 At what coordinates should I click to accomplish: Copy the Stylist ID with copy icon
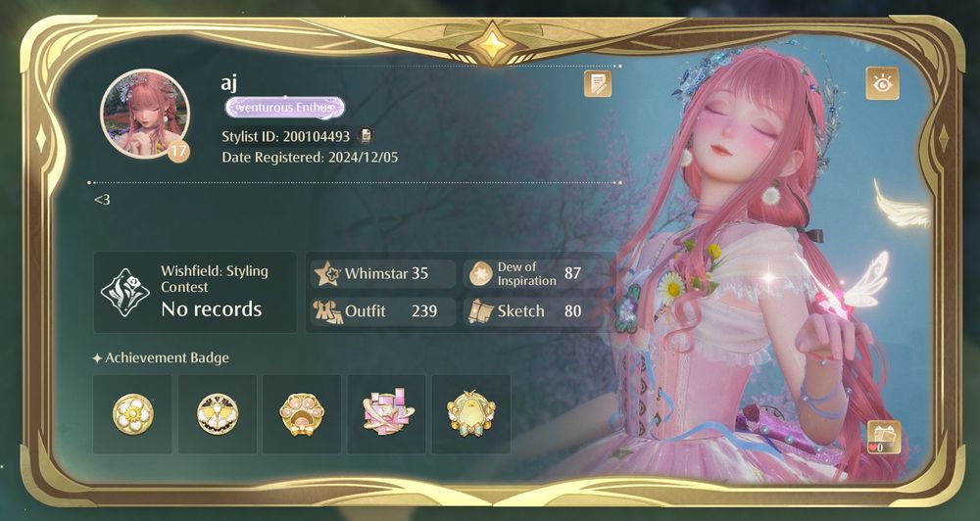[367, 135]
